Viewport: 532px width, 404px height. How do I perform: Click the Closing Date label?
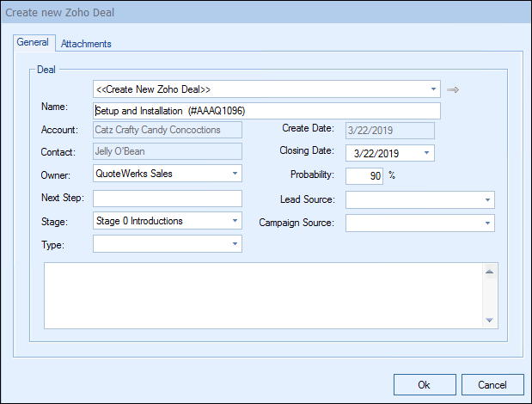pos(307,150)
